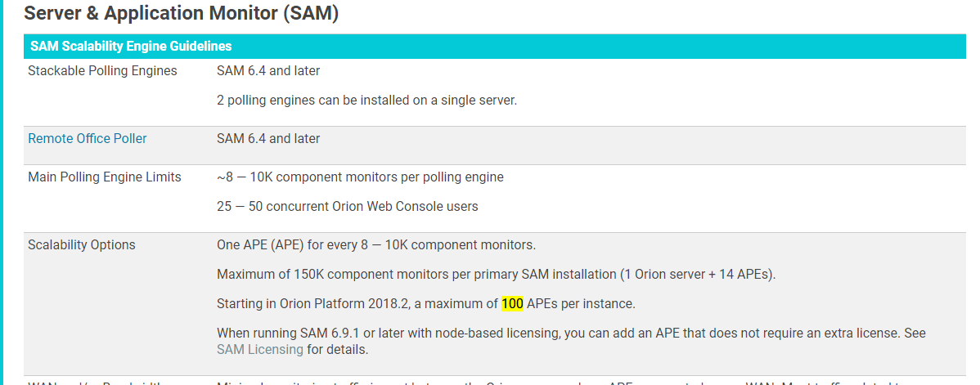Viewport: 980px width, 385px height.
Task: Click 'SAM 6.4 and later' in Stackable row
Action: pyautogui.click(x=268, y=70)
